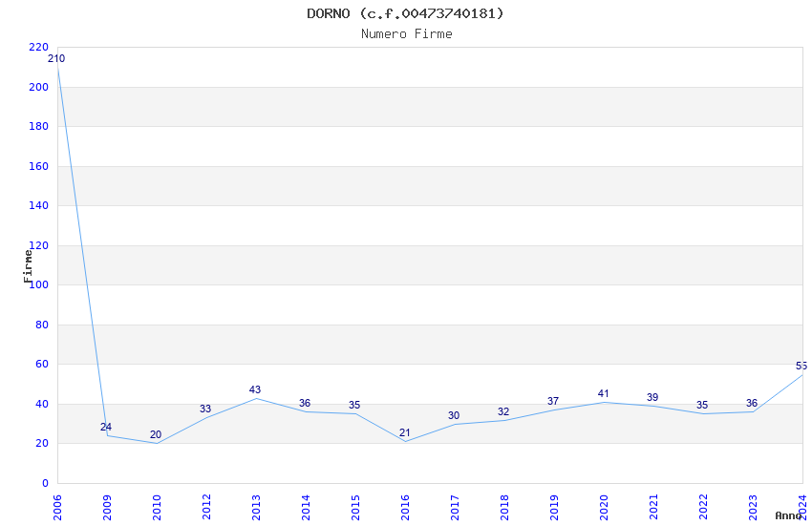Click the x-axis year label 2017

455,508
